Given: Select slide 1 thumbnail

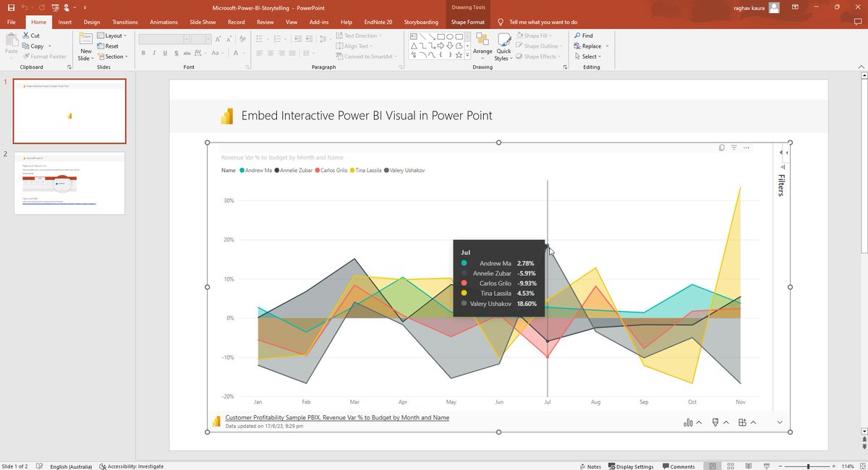Looking at the screenshot, I should pos(69,111).
